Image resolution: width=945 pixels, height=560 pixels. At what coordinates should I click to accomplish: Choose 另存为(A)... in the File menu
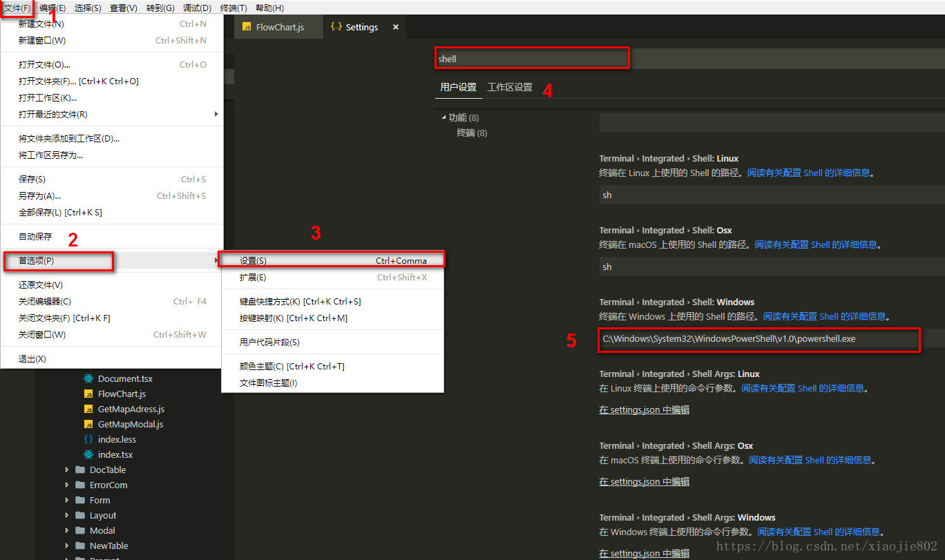[112, 196]
